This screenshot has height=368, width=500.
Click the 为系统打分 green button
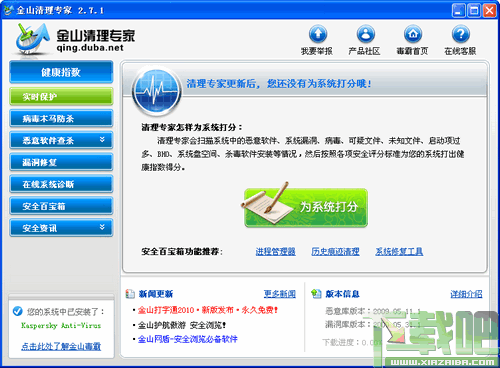[x=306, y=207]
